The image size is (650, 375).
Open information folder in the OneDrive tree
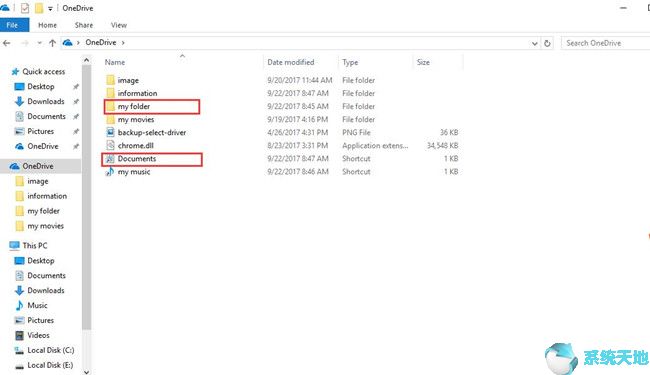[x=47, y=196]
